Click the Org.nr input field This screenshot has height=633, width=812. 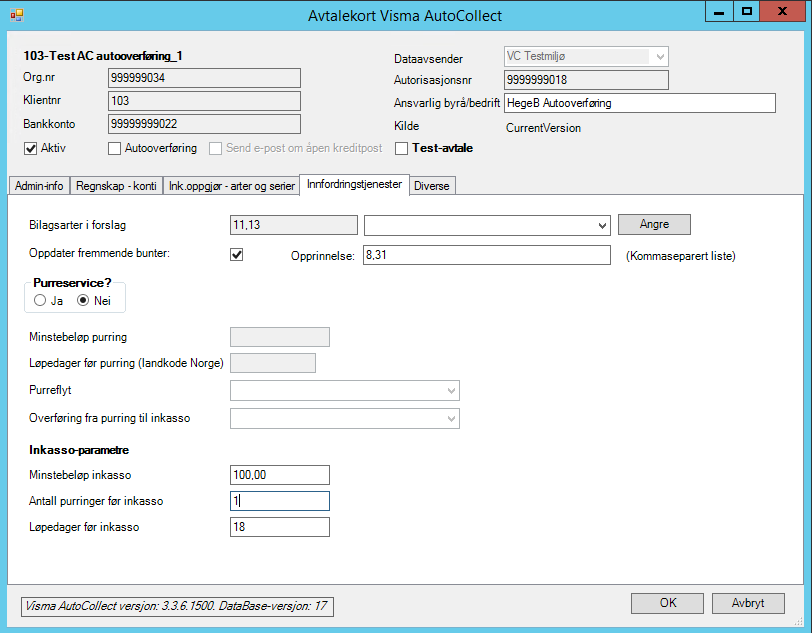[x=205, y=78]
